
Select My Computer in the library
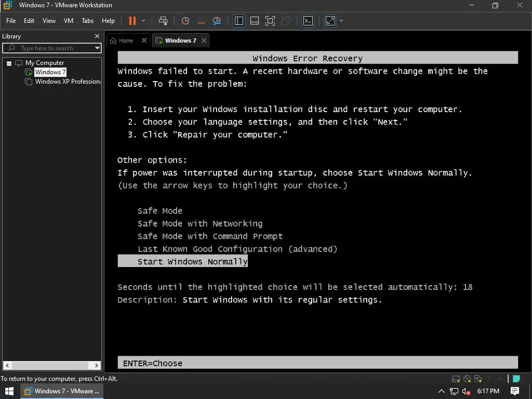(45, 63)
